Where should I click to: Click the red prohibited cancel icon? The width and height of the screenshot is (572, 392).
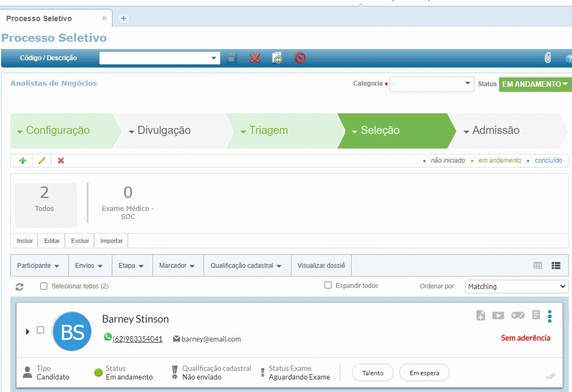300,58
